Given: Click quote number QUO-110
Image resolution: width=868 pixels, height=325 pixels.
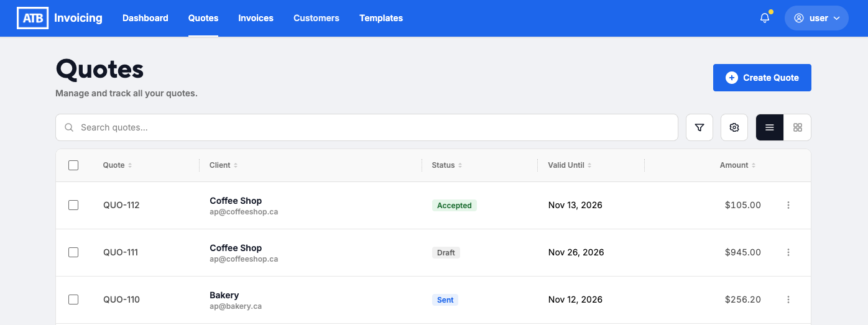Looking at the screenshot, I should point(121,300).
